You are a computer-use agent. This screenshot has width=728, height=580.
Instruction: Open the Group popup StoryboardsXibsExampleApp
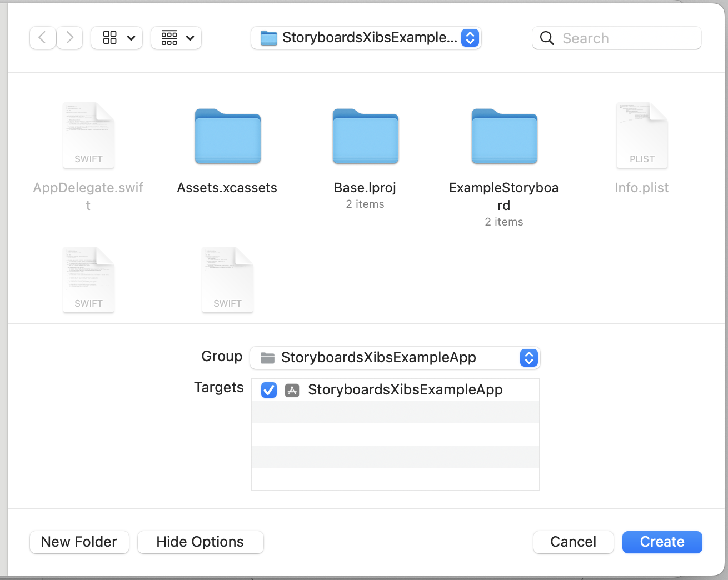[395, 358]
